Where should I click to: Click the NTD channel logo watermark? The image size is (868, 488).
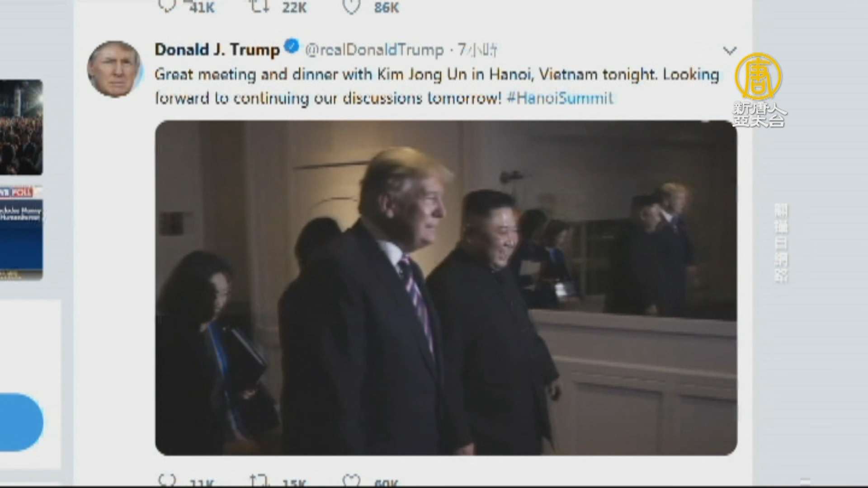[x=759, y=90]
